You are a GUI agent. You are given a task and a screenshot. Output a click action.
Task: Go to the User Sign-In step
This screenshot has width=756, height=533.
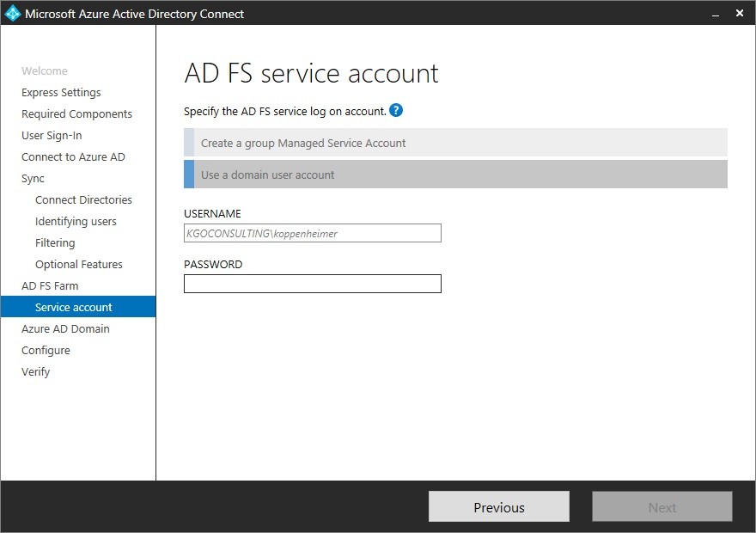pyautogui.click(x=52, y=136)
